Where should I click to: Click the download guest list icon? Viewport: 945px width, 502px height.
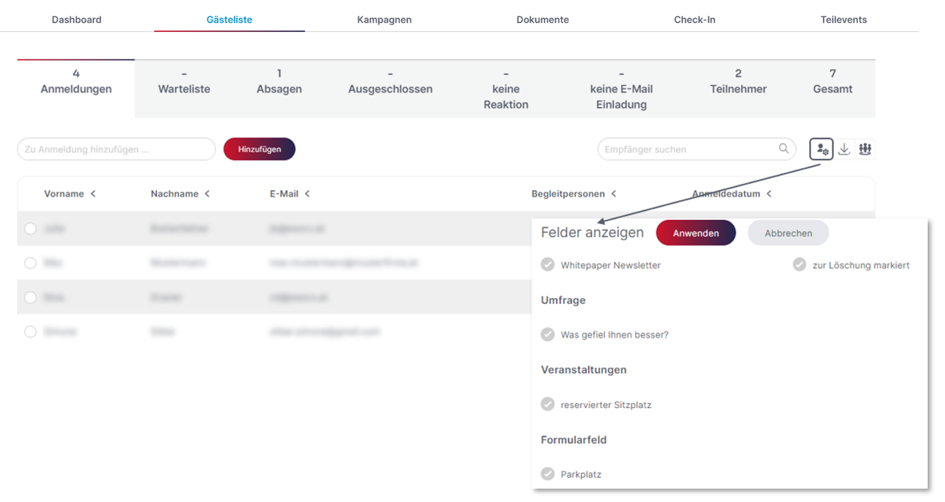(844, 149)
